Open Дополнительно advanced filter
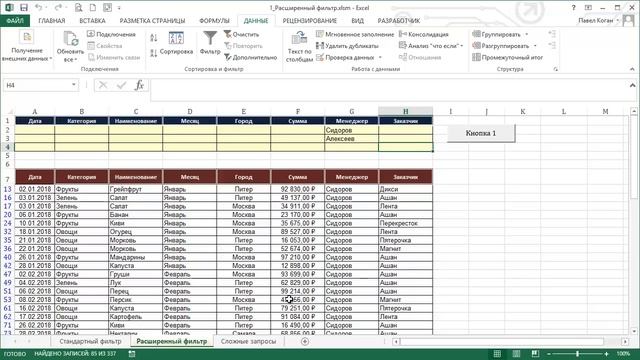 coord(251,58)
